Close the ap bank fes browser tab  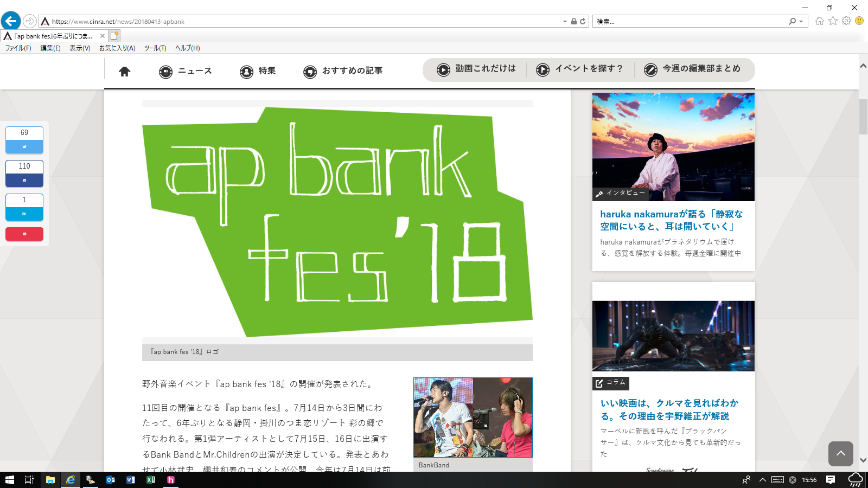coord(103,36)
